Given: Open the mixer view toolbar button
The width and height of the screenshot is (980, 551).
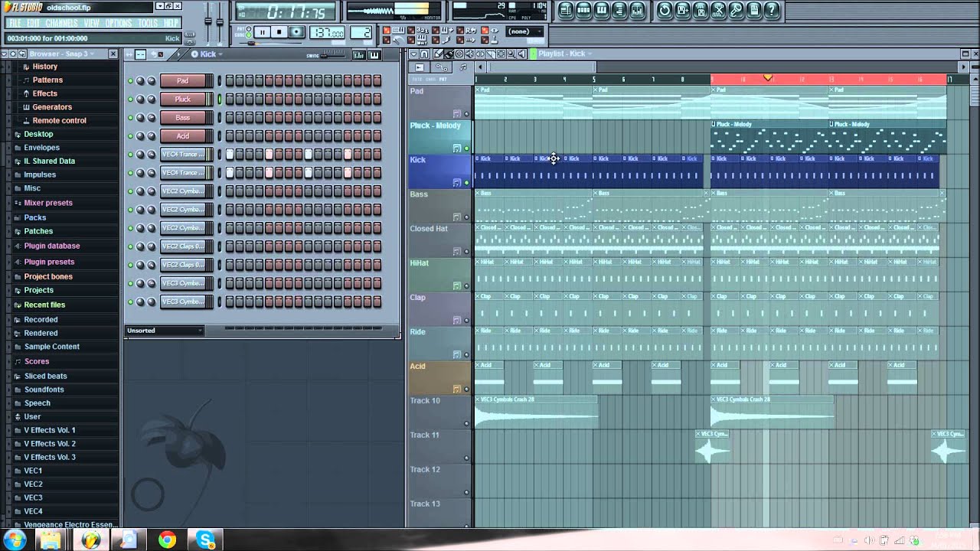Looking at the screenshot, I should pos(637,11).
